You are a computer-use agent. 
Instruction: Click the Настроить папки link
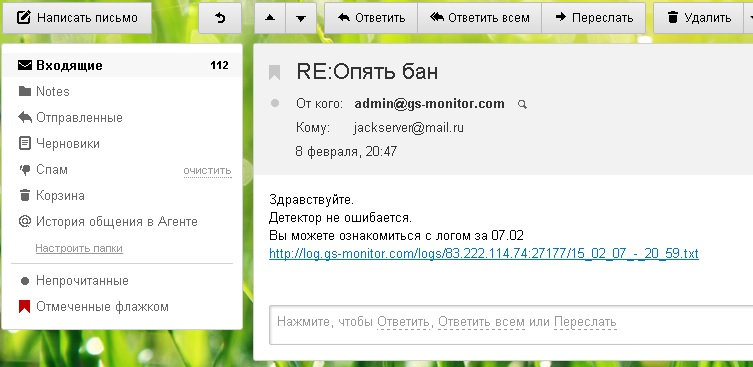tap(79, 248)
